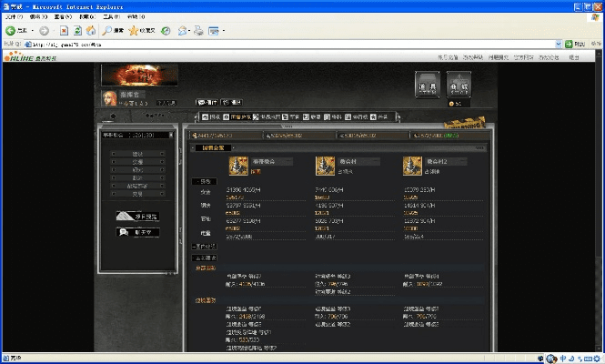This screenshot has width=605, height=364.
Task: Open History with the green clock icon
Action: coord(166,31)
